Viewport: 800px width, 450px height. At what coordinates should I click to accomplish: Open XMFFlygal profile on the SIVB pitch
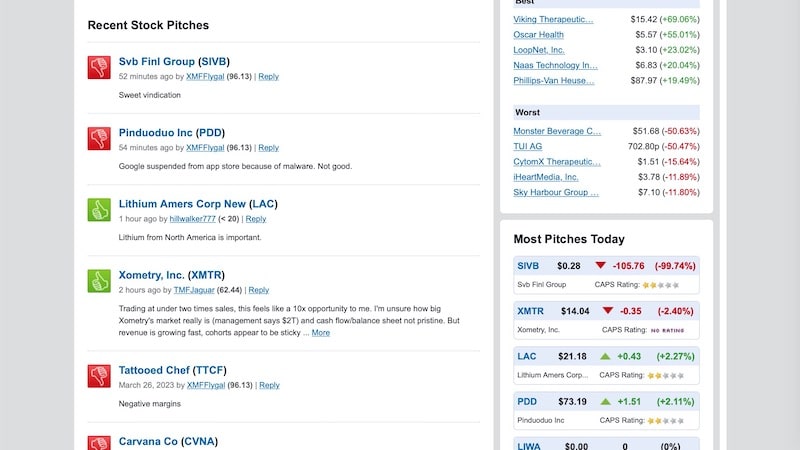205,77
